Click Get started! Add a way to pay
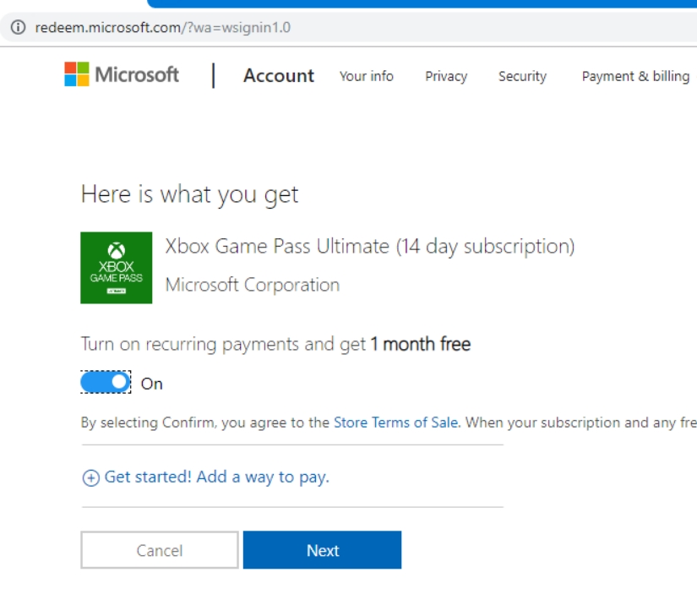Screen dimensions: 697x616 click(x=216, y=477)
